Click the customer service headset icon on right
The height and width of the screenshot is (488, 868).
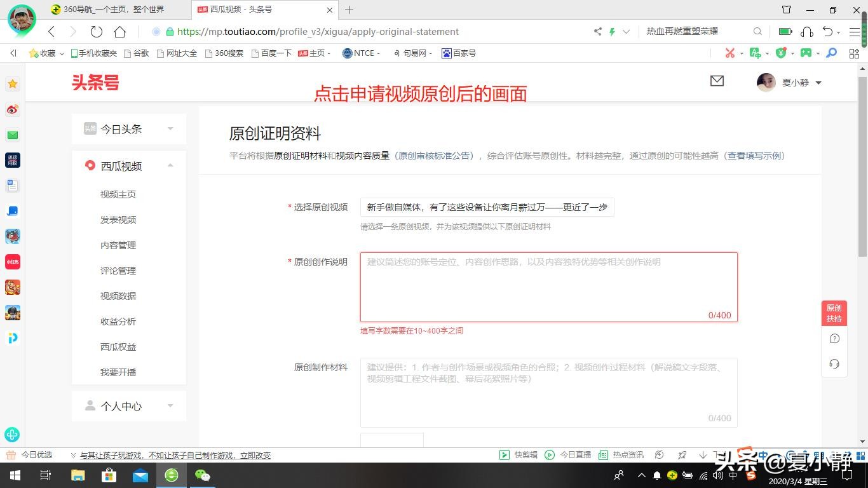[x=834, y=364]
